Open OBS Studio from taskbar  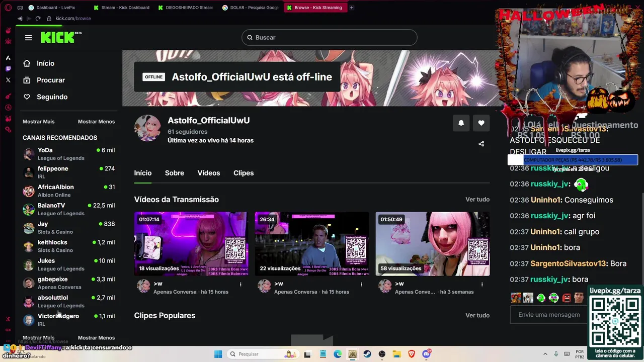pyautogui.click(x=382, y=354)
